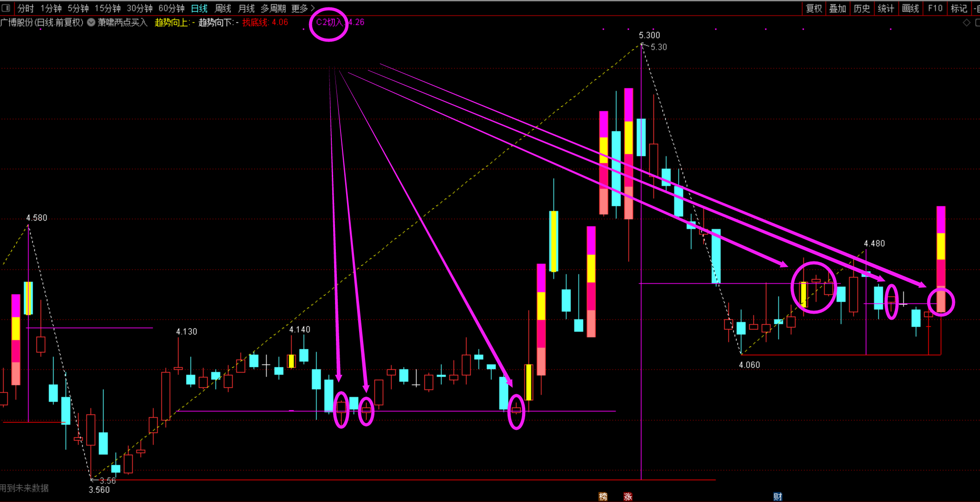980x502 pixels.
Task: Open the 多周期 multi-period view
Action: pyautogui.click(x=273, y=8)
